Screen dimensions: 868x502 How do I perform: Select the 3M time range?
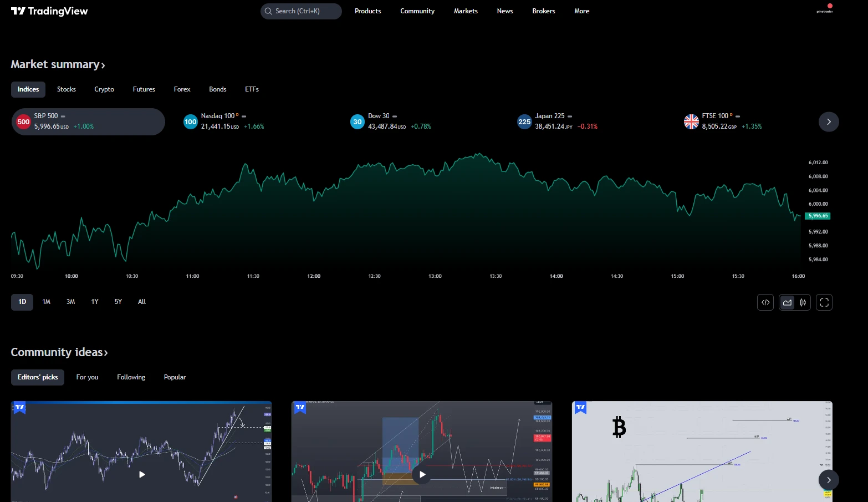[71, 302]
